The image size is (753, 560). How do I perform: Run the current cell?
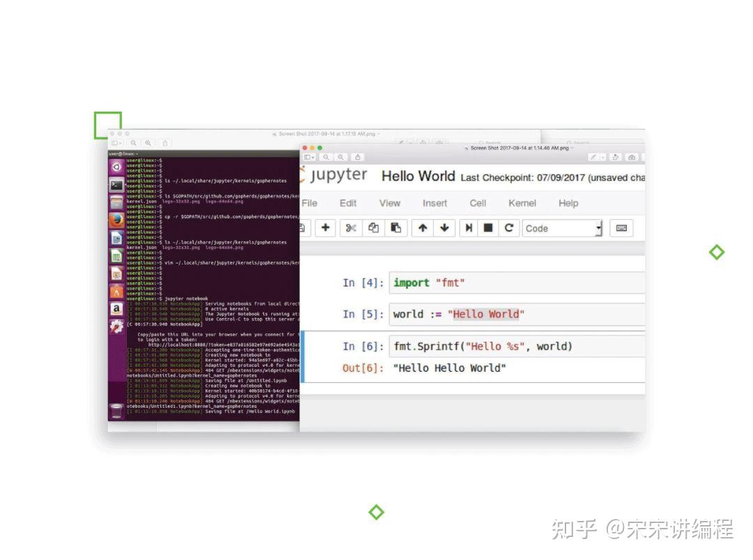469,228
